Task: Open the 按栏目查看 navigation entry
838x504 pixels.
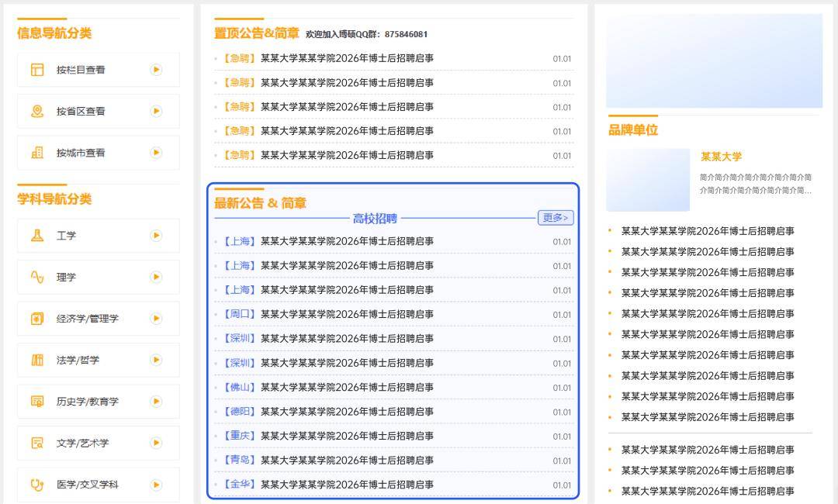Action: [x=99, y=70]
